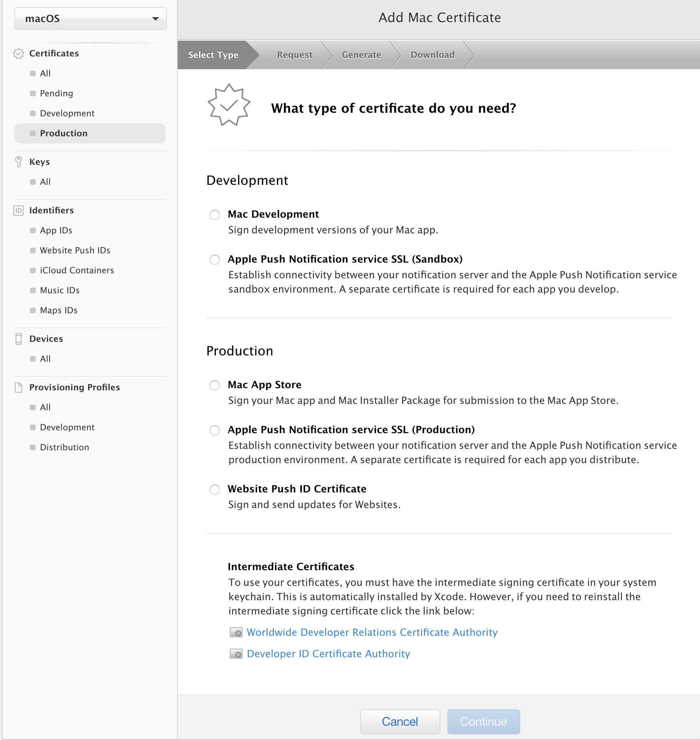
Task: Click the Certificates seal icon in sidebar
Action: pyautogui.click(x=19, y=54)
